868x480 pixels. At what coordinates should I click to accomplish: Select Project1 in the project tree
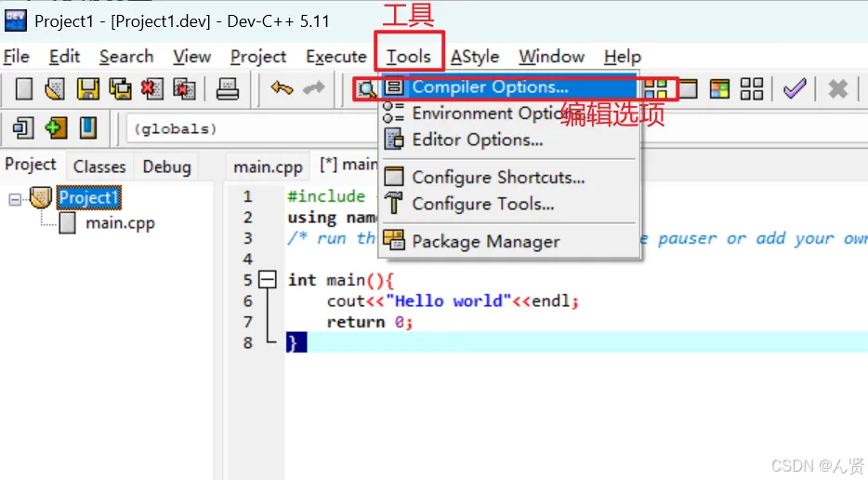(x=88, y=198)
